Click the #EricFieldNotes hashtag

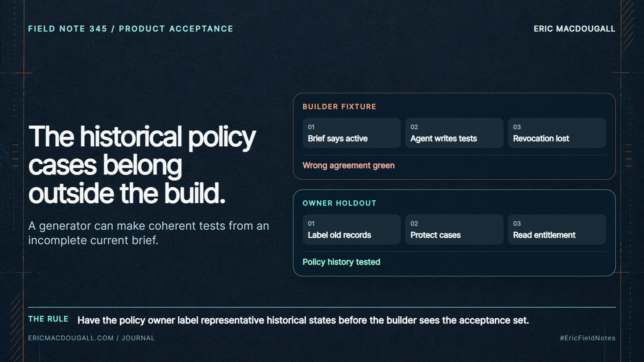[x=587, y=338]
